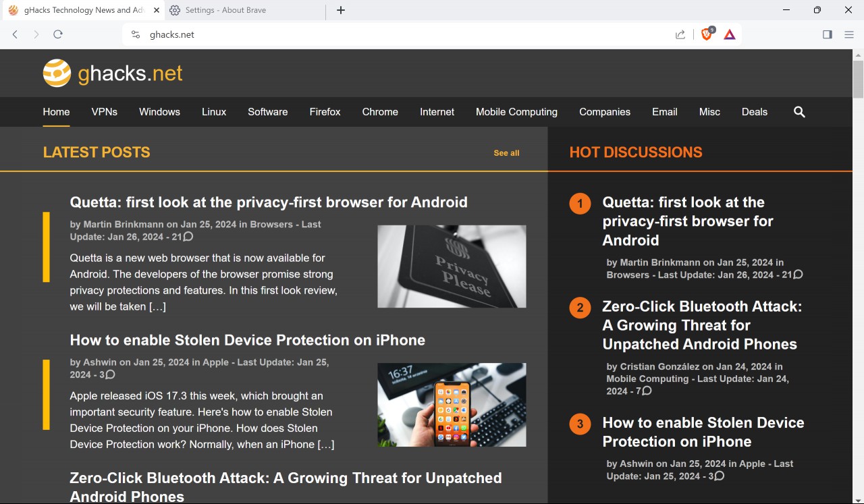Click author Martin Brinkmann in latest post

pos(123,224)
